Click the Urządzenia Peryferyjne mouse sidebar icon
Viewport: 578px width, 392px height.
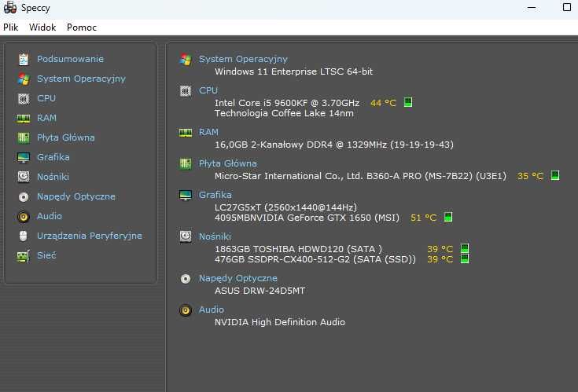24,236
